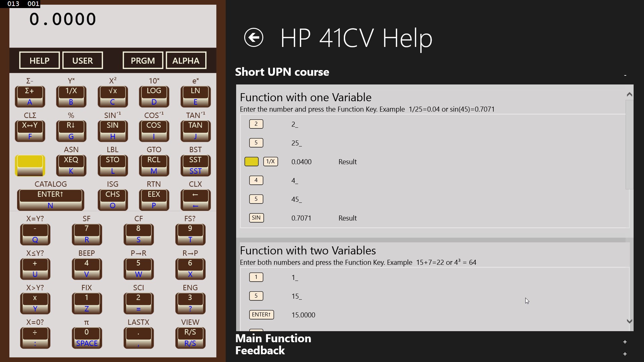The image size is (644, 362).
Task: Toggle USER mode on calculator
Action: pos(83,61)
